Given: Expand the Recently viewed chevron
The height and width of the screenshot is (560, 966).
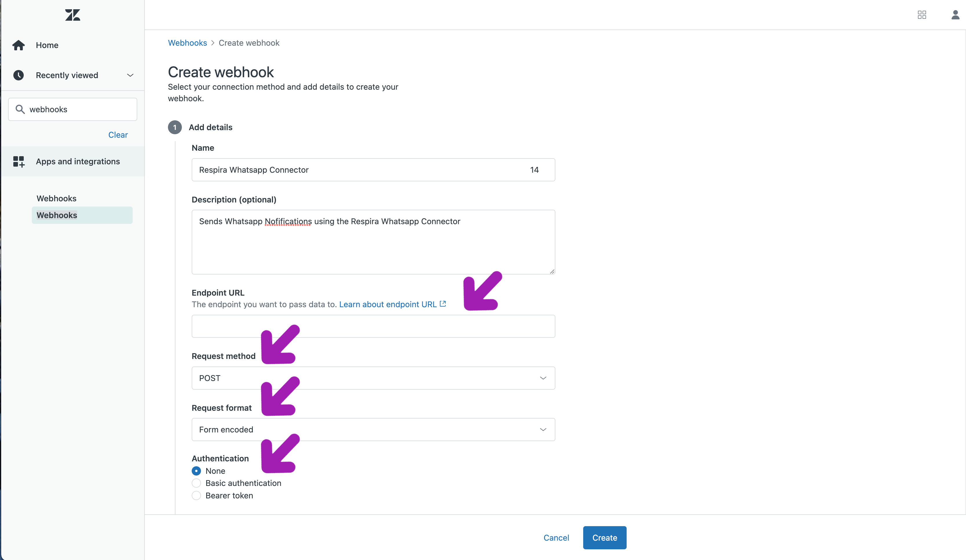Looking at the screenshot, I should click(x=130, y=75).
